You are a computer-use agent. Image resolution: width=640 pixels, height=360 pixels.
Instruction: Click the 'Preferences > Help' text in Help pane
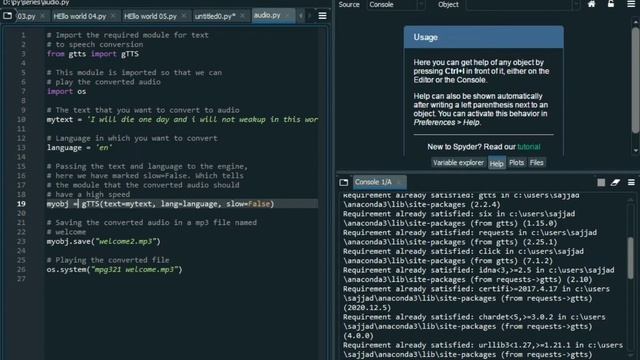[447, 122]
